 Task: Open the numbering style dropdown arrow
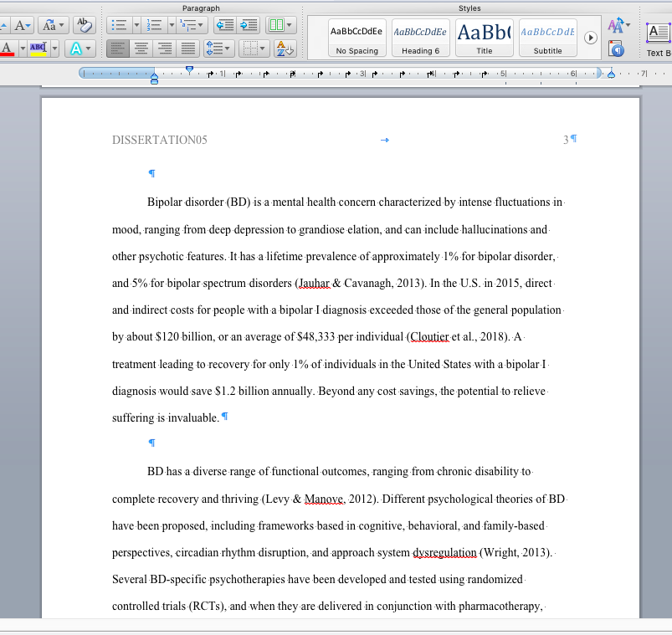pyautogui.click(x=172, y=26)
